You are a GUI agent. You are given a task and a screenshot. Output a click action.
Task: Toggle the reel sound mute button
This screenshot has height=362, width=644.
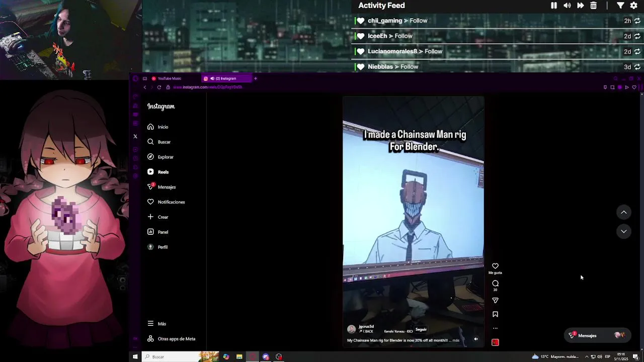[476, 339]
